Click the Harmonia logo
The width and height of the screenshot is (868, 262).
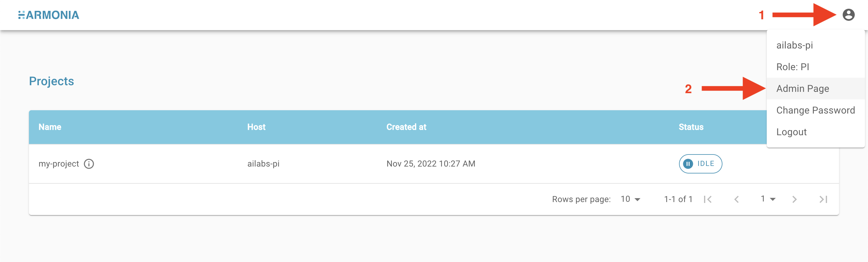(49, 15)
